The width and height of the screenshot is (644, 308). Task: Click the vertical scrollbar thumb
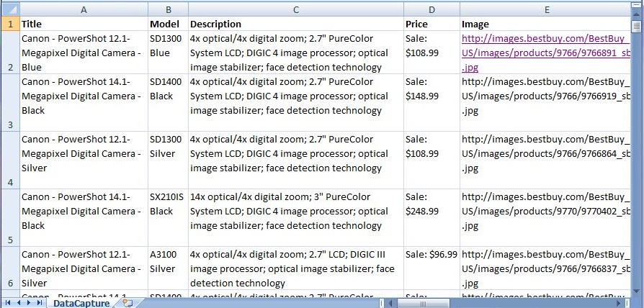point(637,27)
